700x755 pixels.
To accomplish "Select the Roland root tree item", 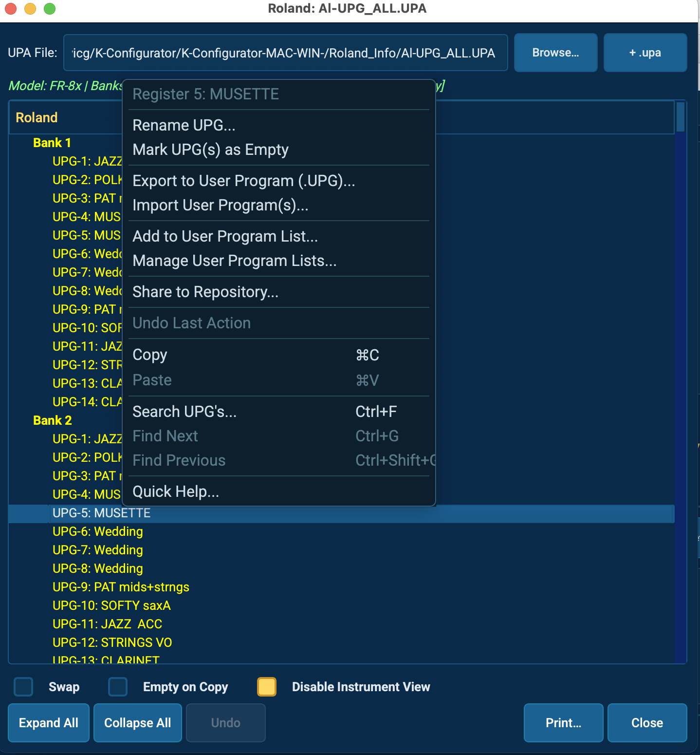I will (x=37, y=117).
